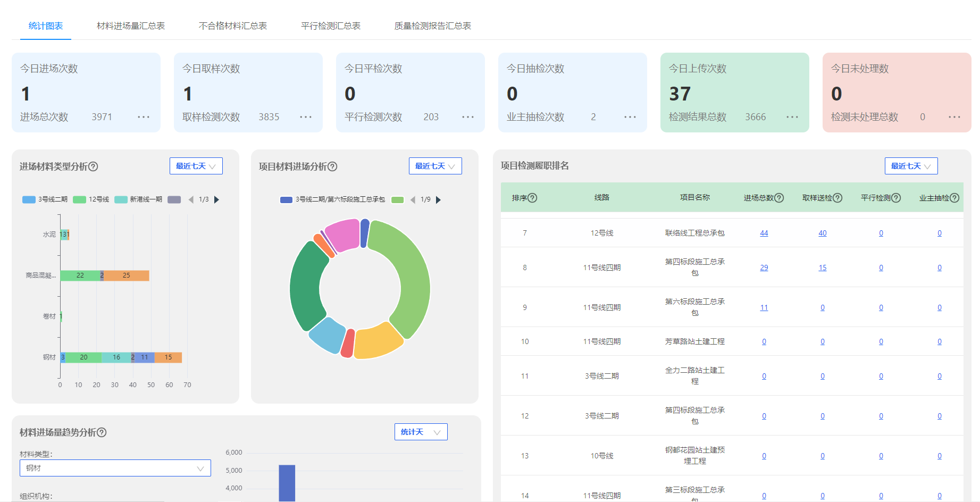Click question icon in 进场总数 column header
The width and height of the screenshot is (980, 502).
[x=779, y=198]
